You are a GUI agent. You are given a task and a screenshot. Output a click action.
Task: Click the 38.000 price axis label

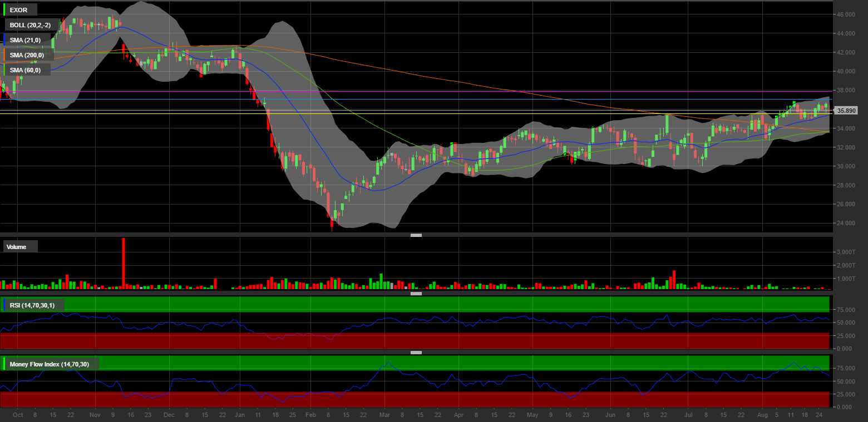(x=846, y=90)
